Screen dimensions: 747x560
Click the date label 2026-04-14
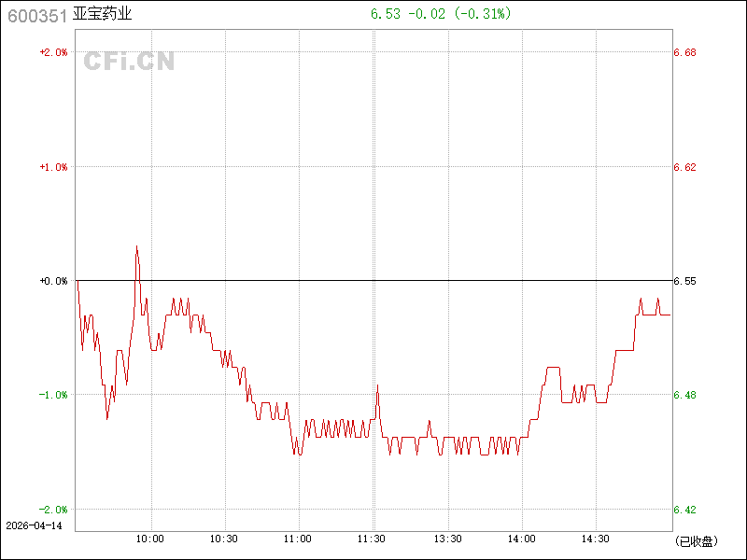[x=33, y=526]
